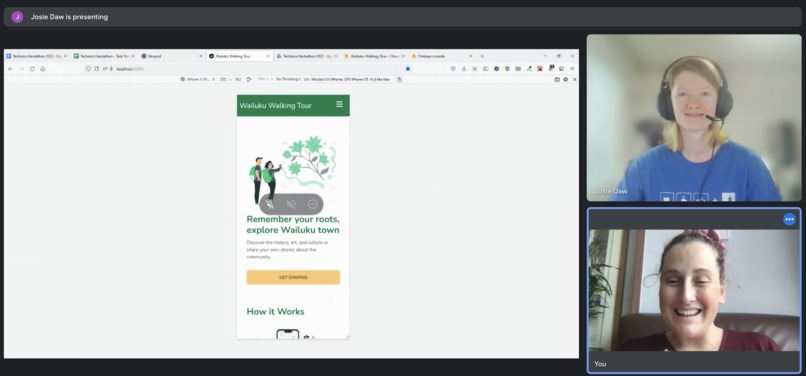Click 'Josie Daw is presenting' banner text
The width and height of the screenshot is (806, 376).
pos(69,17)
